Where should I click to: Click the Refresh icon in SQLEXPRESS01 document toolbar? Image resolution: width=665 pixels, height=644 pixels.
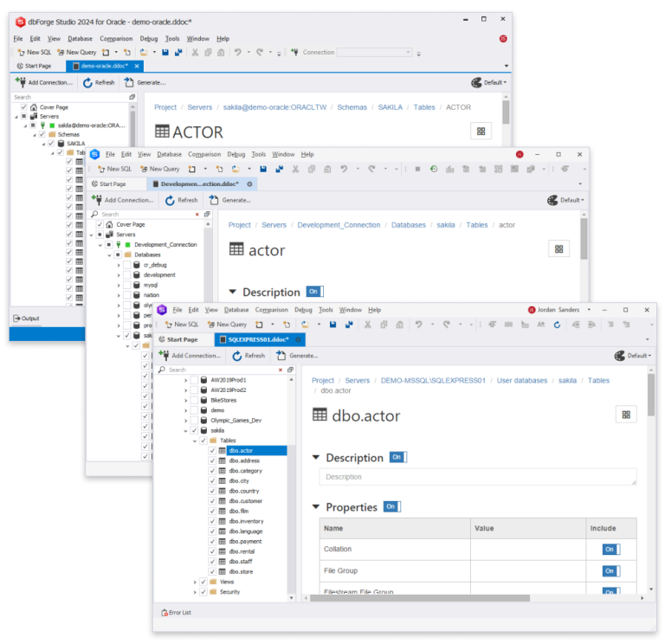[236, 356]
